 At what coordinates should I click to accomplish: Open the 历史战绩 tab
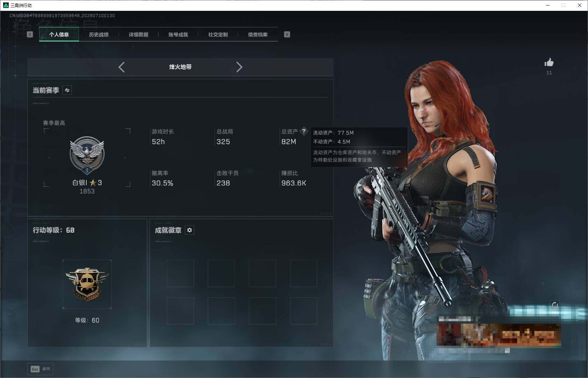99,34
